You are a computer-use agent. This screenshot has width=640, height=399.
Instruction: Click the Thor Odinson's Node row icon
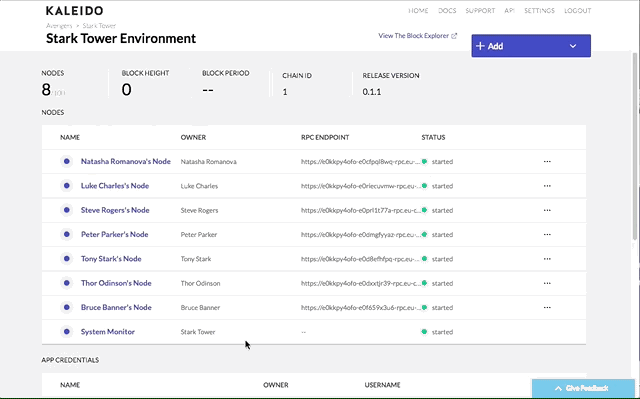[66, 283]
